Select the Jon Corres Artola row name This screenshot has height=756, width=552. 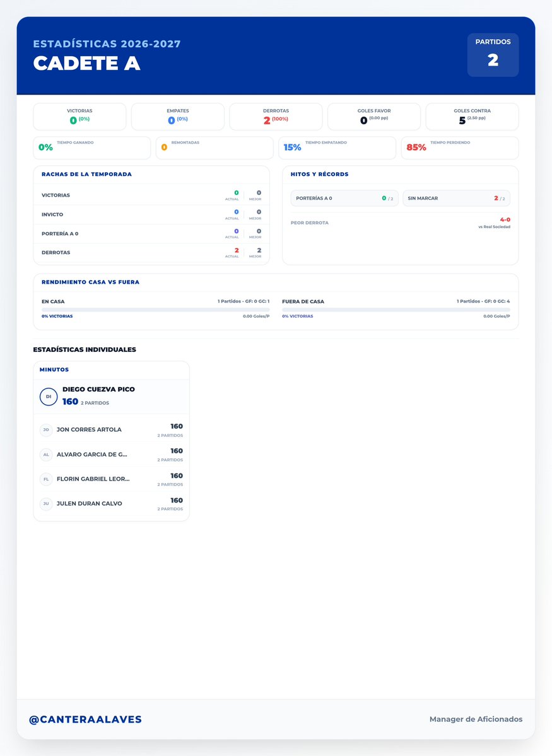[x=89, y=429]
